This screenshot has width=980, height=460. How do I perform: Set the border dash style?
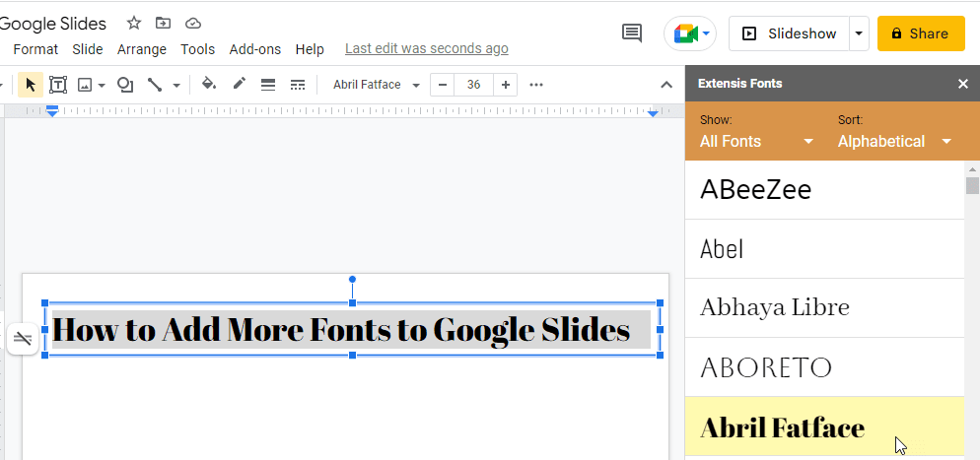298,85
